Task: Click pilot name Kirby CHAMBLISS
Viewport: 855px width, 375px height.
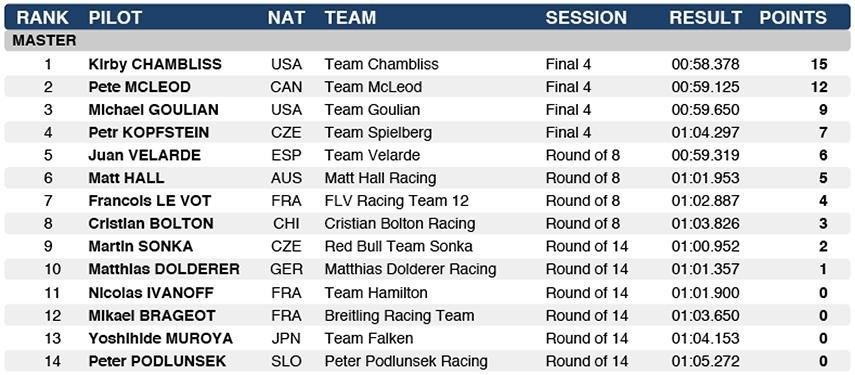Action: point(155,64)
